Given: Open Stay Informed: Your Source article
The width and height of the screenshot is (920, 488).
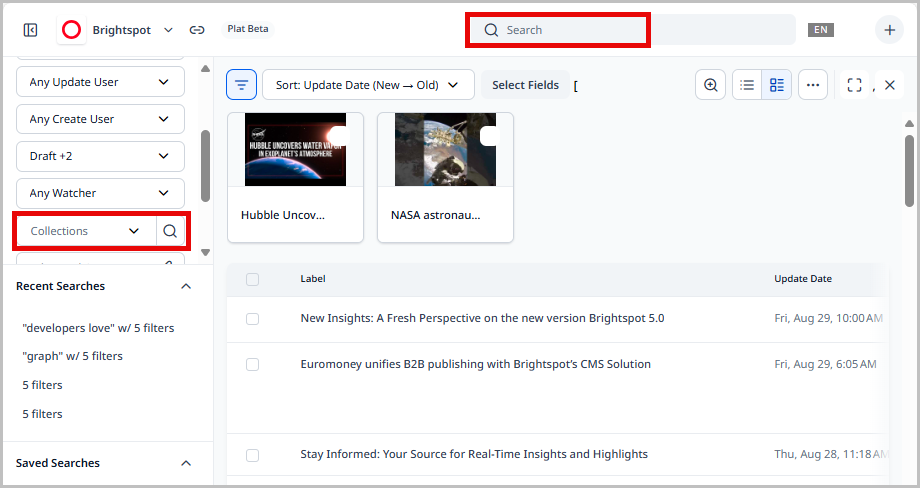Looking at the screenshot, I should pos(474,454).
